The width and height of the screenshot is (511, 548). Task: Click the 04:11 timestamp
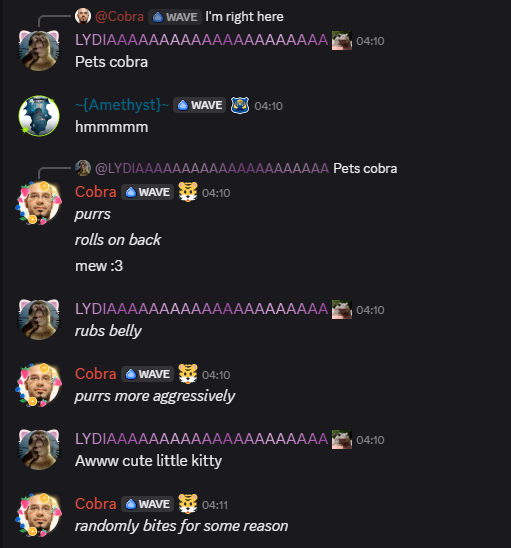pos(215,505)
